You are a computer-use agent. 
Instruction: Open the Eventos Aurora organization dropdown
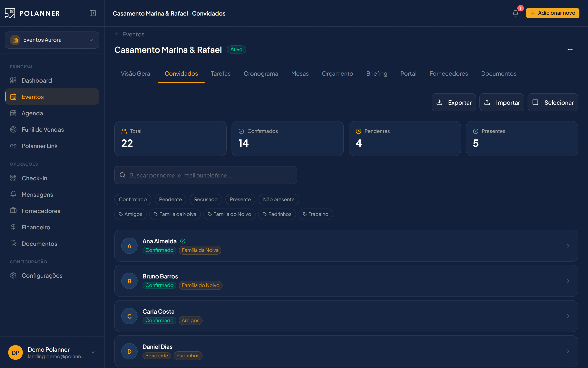[x=52, y=40]
